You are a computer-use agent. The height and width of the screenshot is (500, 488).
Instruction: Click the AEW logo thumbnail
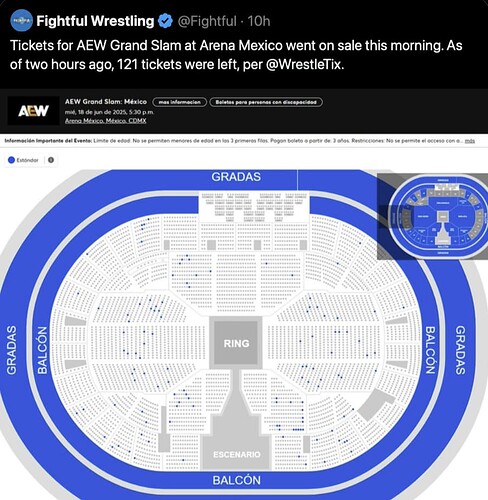coord(33,111)
